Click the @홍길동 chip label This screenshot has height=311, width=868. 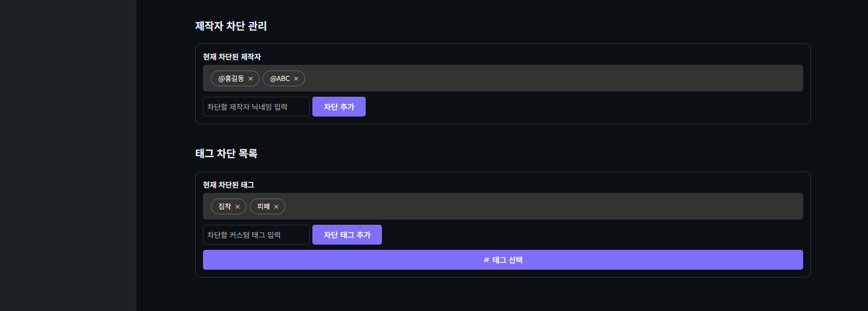pos(231,78)
